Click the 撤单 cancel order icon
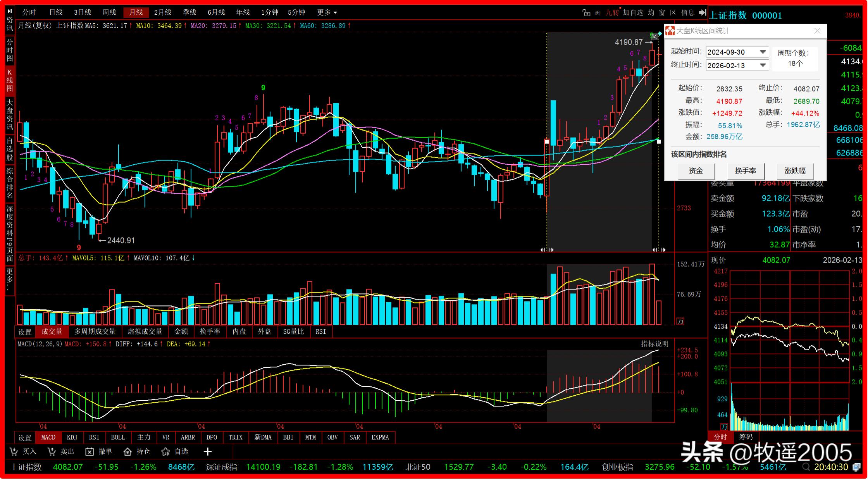 point(90,451)
